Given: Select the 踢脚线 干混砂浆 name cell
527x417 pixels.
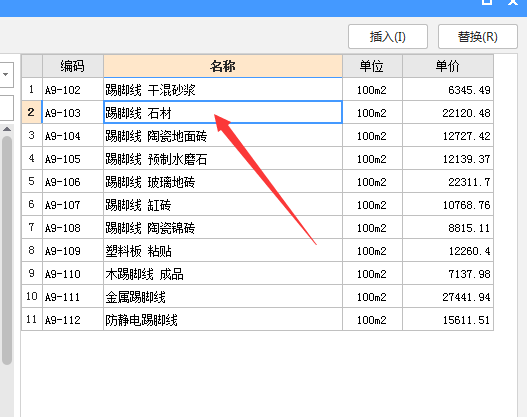Looking at the screenshot, I should (x=223, y=90).
